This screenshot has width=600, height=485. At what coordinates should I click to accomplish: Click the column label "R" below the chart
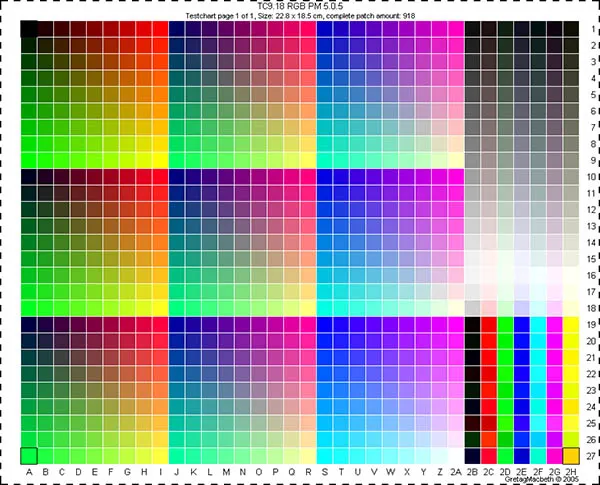click(308, 471)
